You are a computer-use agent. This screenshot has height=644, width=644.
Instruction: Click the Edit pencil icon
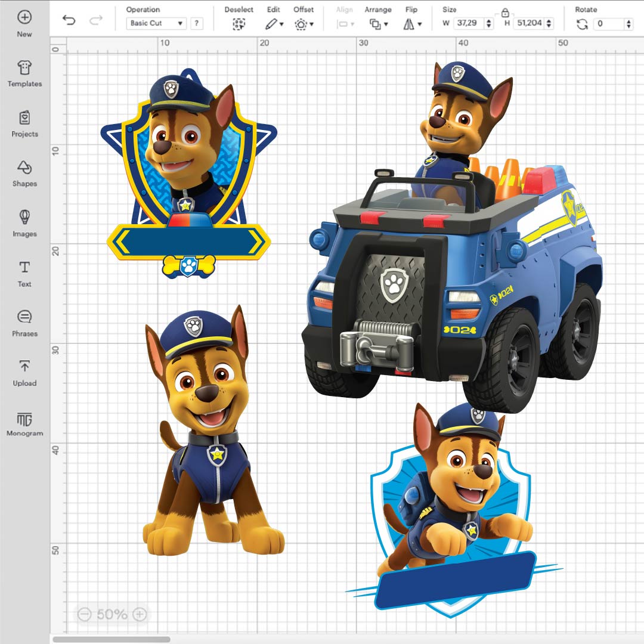tap(271, 24)
